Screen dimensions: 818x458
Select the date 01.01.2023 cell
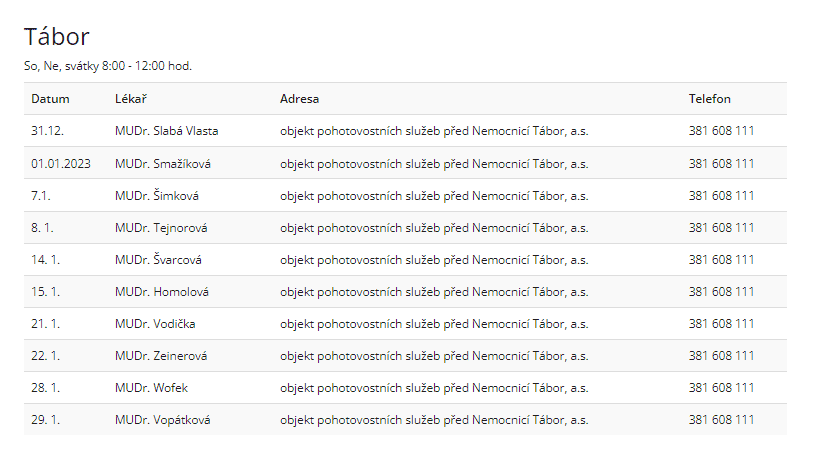point(61,163)
